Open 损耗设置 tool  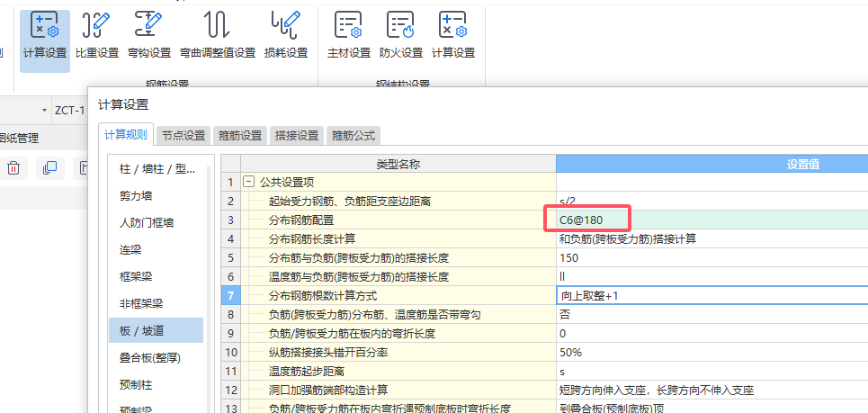tap(286, 37)
